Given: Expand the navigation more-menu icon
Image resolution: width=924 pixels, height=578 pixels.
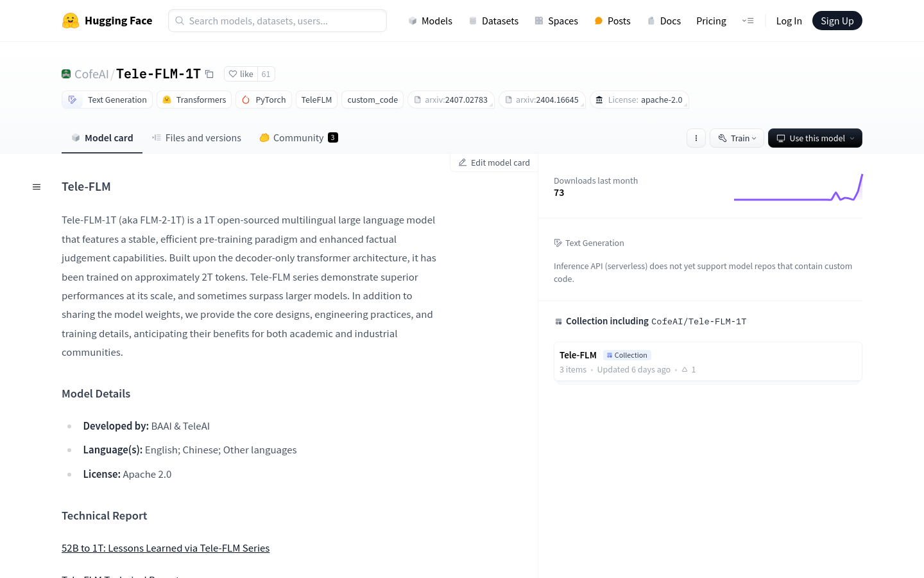Looking at the screenshot, I should pyautogui.click(x=748, y=21).
